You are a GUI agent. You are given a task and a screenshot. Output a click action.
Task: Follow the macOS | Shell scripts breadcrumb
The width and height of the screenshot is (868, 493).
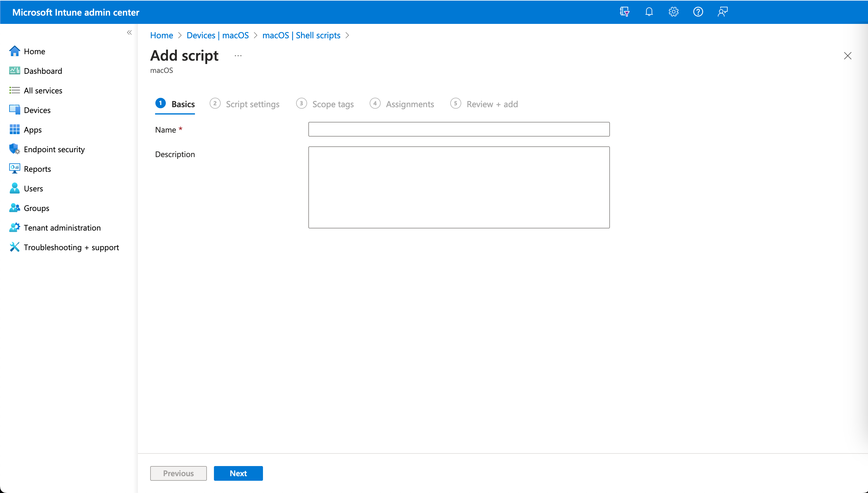pyautogui.click(x=301, y=35)
